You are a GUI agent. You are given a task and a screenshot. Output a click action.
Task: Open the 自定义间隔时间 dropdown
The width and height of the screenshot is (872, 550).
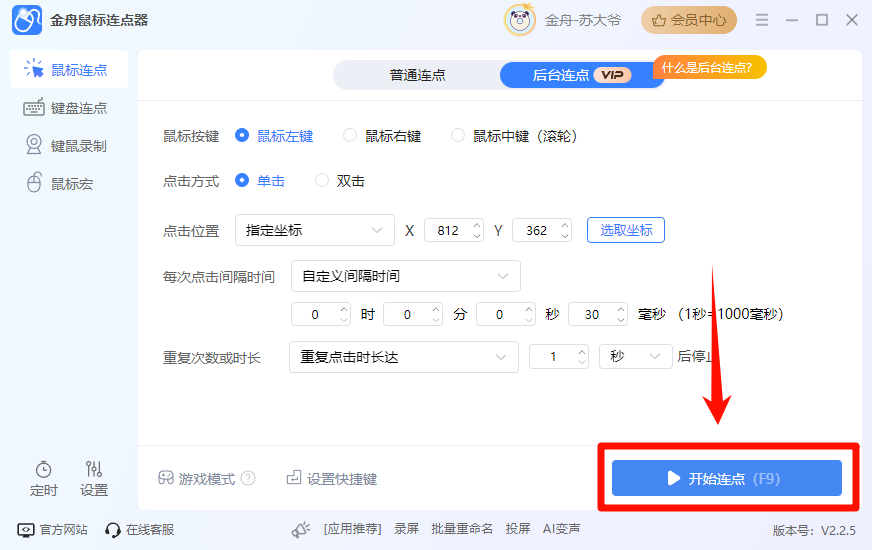[x=405, y=276]
